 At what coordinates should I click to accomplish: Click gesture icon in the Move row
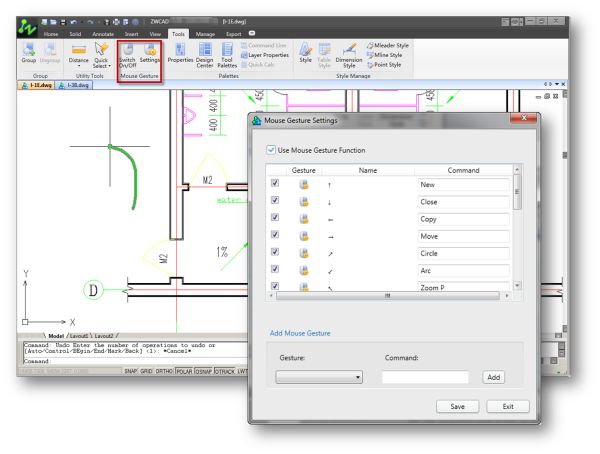(304, 236)
